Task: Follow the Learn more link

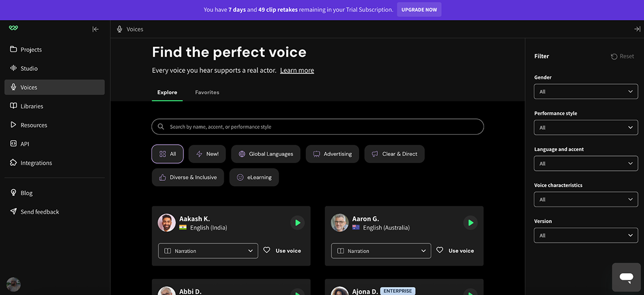Action: (x=297, y=70)
